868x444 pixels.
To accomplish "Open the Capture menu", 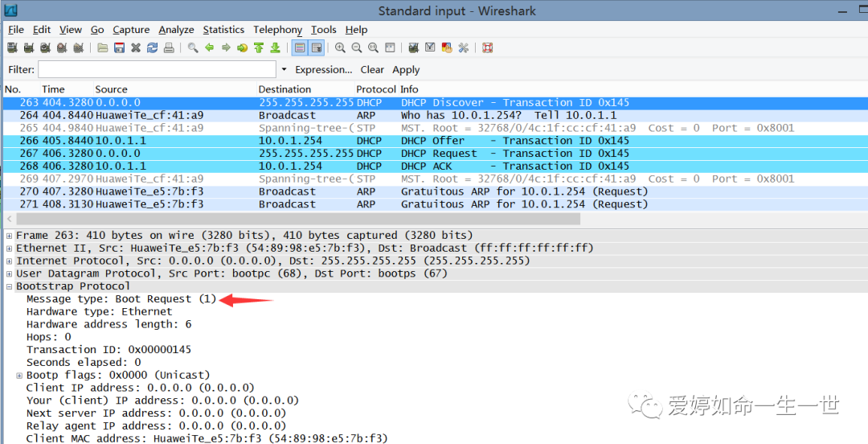I will pyautogui.click(x=131, y=30).
